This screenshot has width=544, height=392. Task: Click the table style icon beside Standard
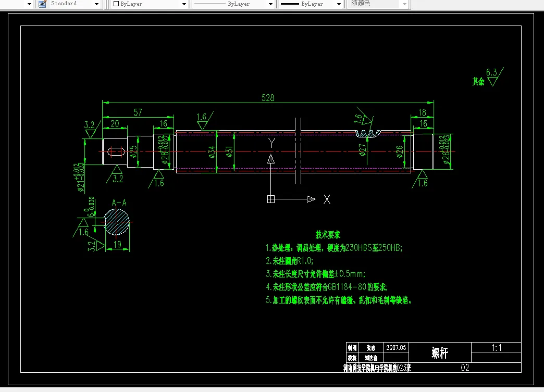tap(42, 4)
